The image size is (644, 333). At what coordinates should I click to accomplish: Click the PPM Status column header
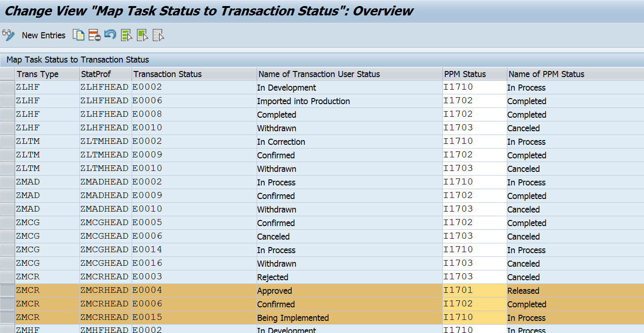click(x=464, y=74)
